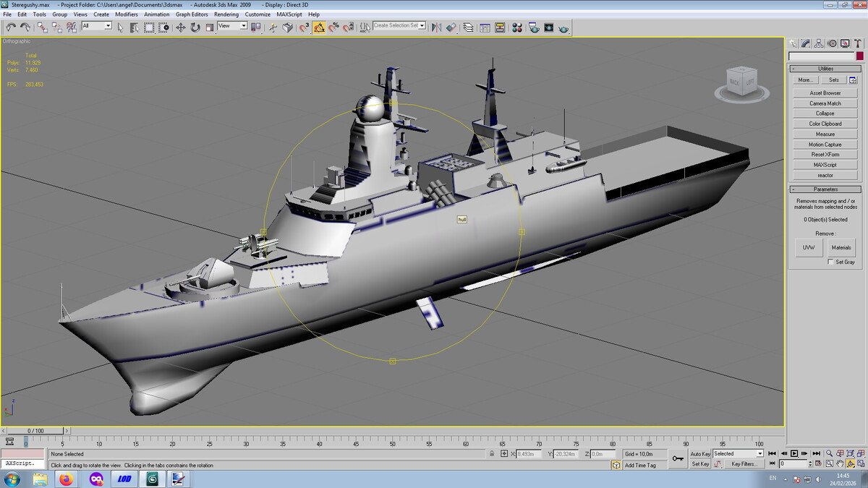Click the Reset XForm utility button

(x=825, y=155)
